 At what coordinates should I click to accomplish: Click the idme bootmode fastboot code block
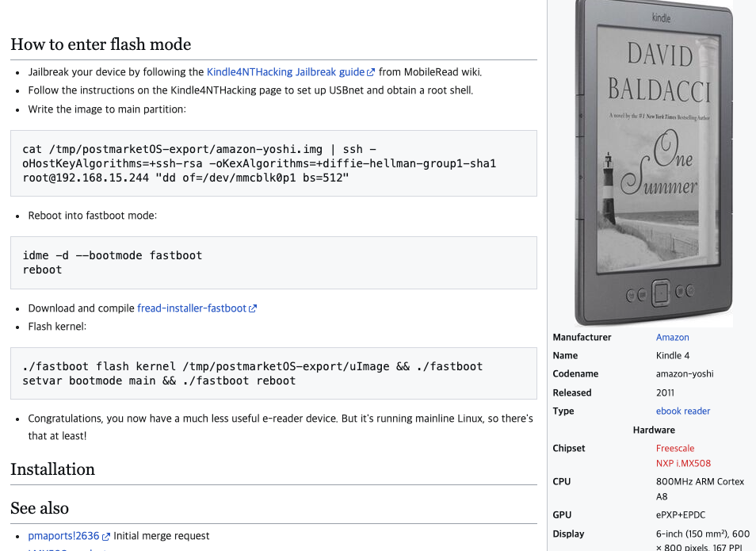(x=274, y=263)
